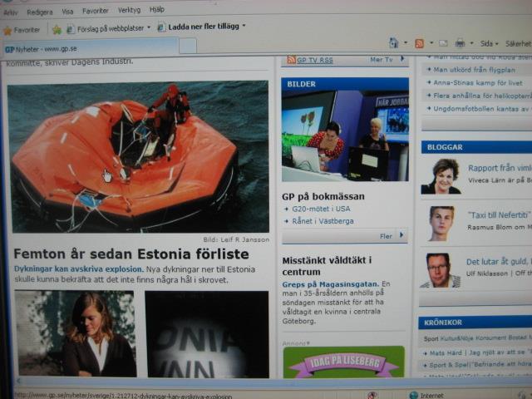
Task: Open Flera anhållna för helikopterrån link
Action: [482, 96]
